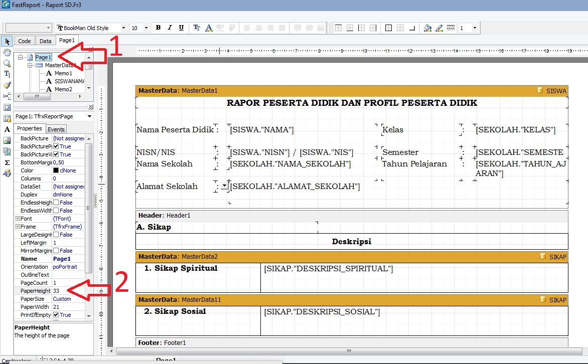
Task: Pick the Copy Format brush tool
Action: coord(7,85)
